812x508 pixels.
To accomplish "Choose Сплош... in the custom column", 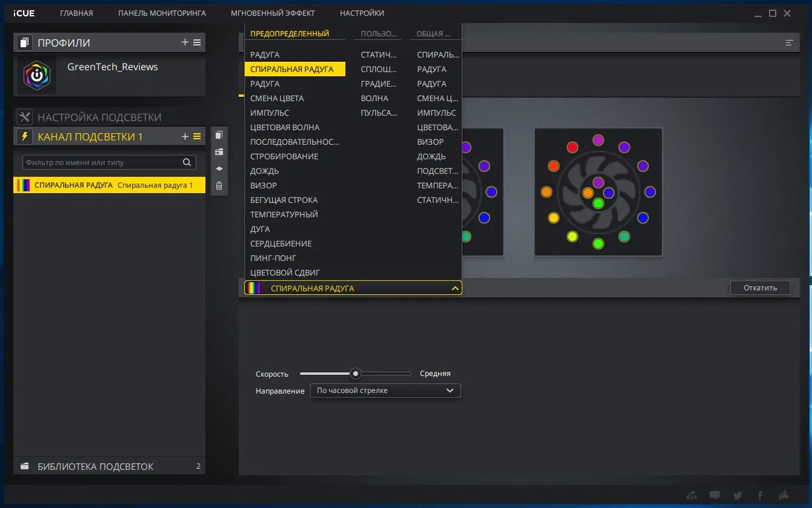I will pyautogui.click(x=379, y=69).
